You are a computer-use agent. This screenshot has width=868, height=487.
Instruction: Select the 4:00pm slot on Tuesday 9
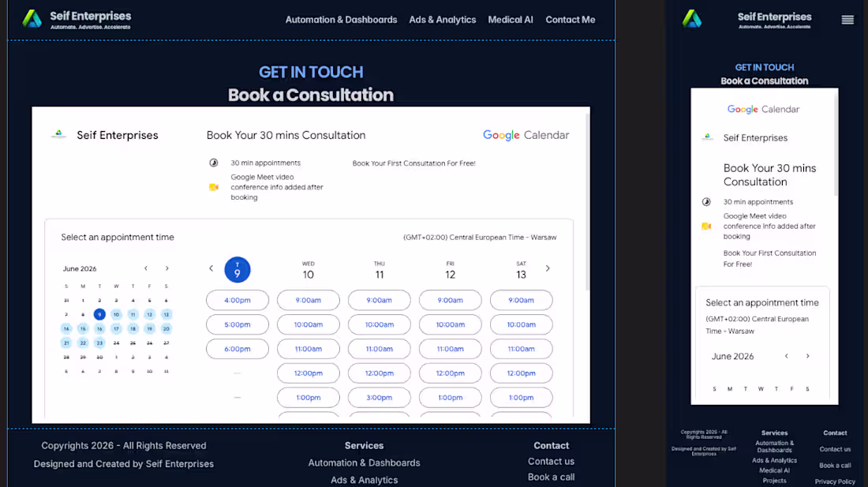pyautogui.click(x=238, y=300)
